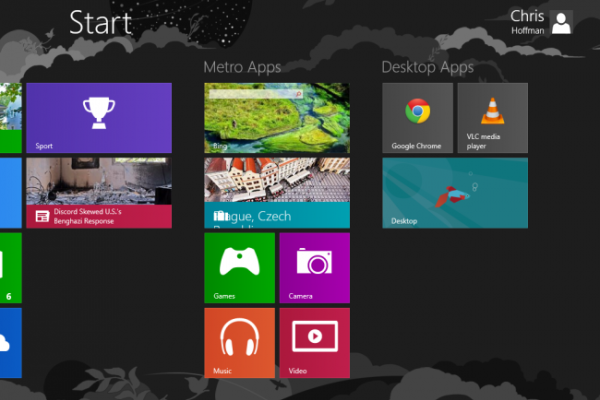Select the Desktop Apps group heading
Screen dimensions: 600x400
tap(428, 67)
